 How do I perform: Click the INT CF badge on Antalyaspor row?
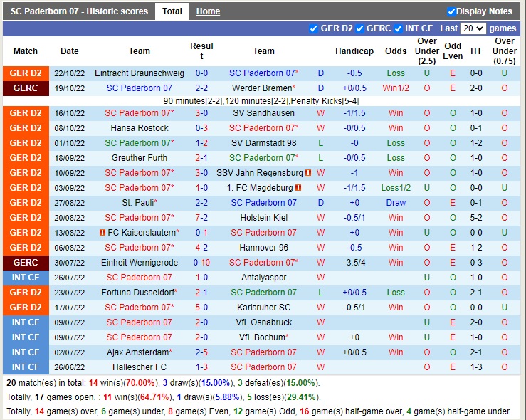pyautogui.click(x=26, y=278)
